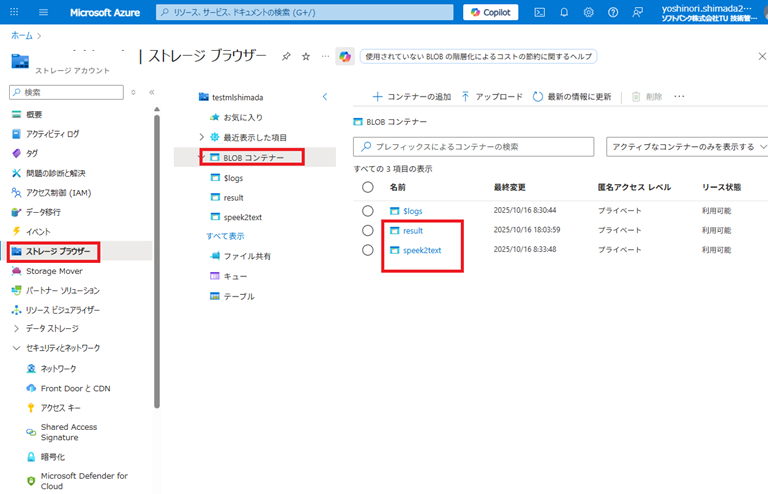Open the speek2text container link
The width and height of the screenshot is (768, 494).
tap(421, 250)
